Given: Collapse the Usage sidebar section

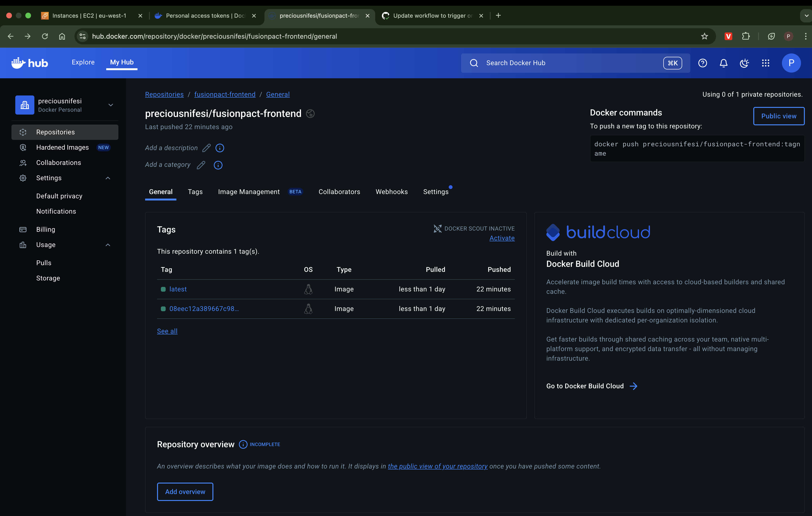Looking at the screenshot, I should click(x=108, y=245).
